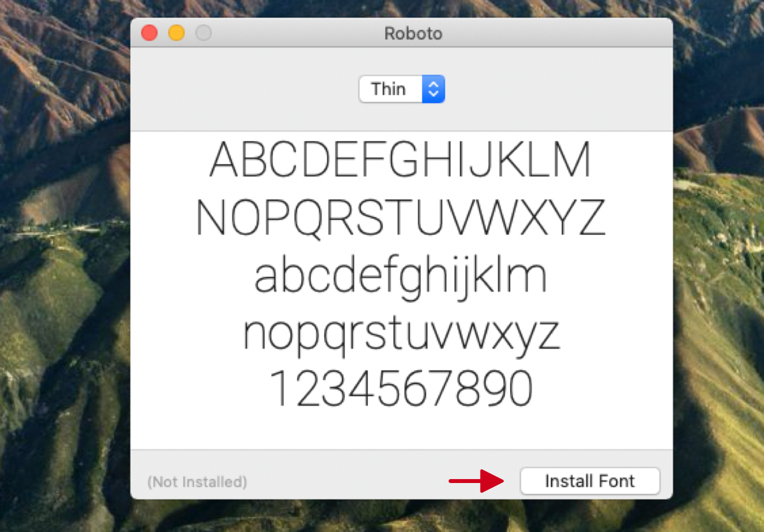Minimize the Roboto window with yellow button

[176, 33]
